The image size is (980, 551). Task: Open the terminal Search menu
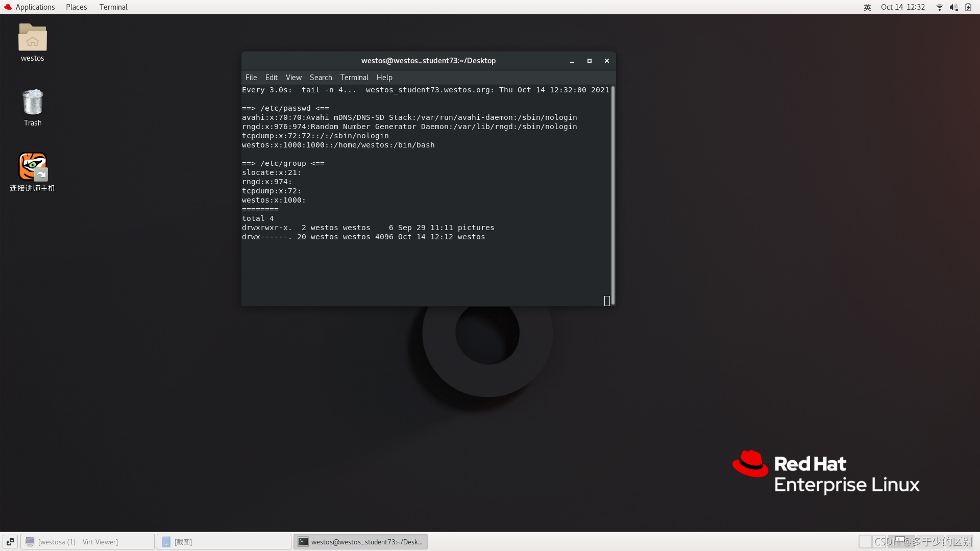(x=321, y=78)
